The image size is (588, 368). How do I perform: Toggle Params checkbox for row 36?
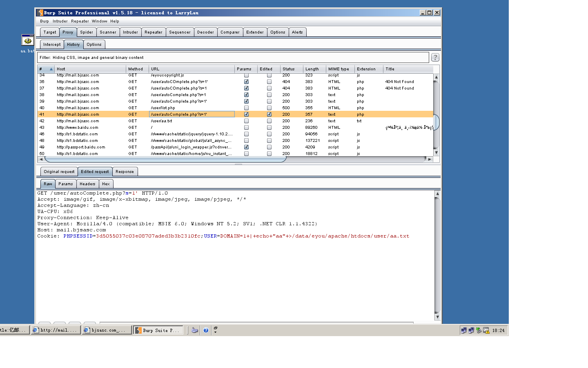(x=246, y=82)
